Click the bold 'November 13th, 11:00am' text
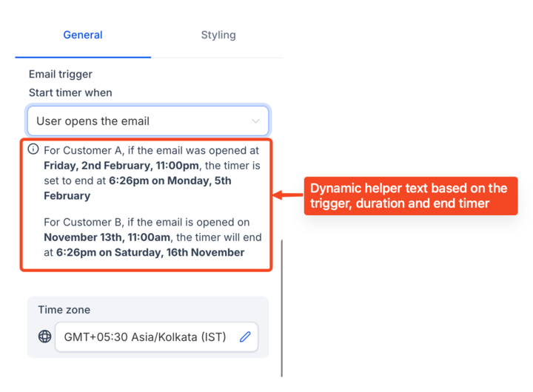Image resolution: width=533 pixels, height=392 pixels. pos(107,237)
